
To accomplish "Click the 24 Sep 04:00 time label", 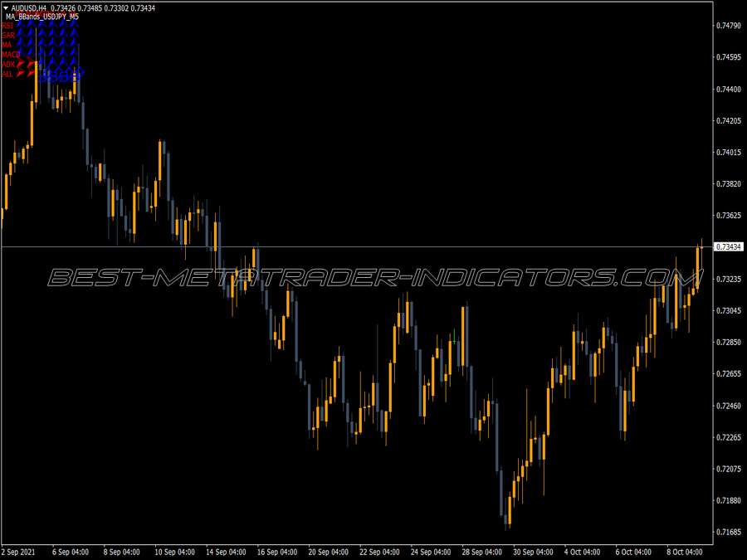I will pyautogui.click(x=431, y=552).
